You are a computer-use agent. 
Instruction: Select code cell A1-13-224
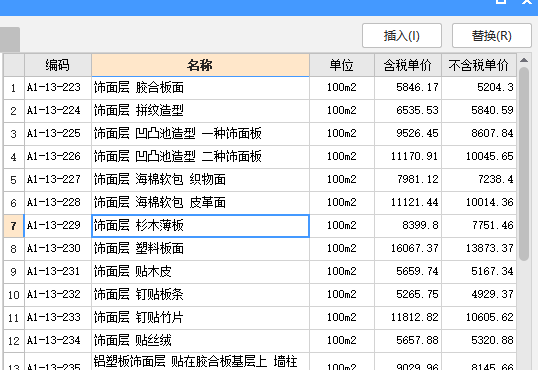(x=58, y=111)
